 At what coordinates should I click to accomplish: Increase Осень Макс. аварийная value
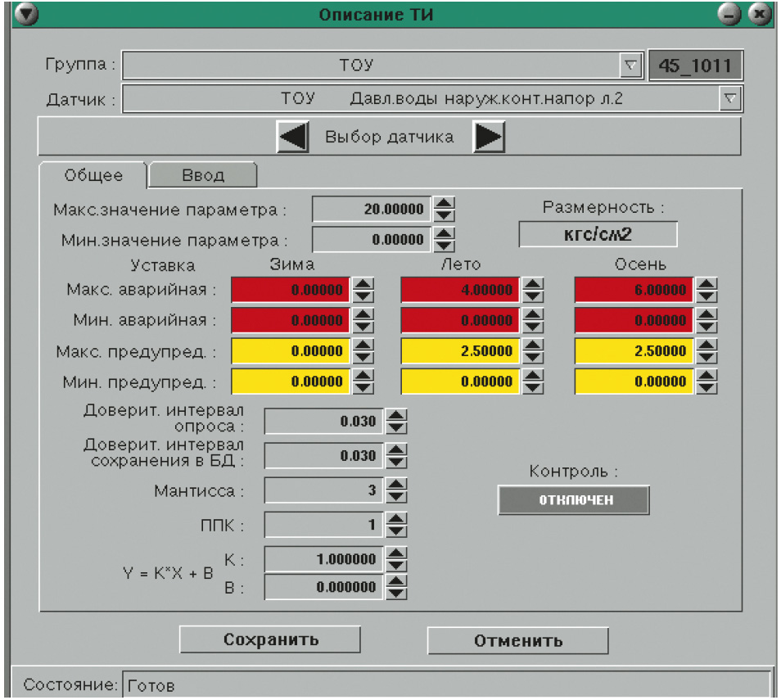(x=707, y=284)
